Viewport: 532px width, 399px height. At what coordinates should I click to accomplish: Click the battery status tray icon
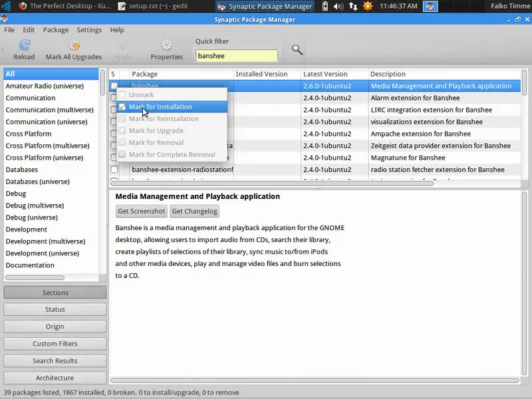325,6
